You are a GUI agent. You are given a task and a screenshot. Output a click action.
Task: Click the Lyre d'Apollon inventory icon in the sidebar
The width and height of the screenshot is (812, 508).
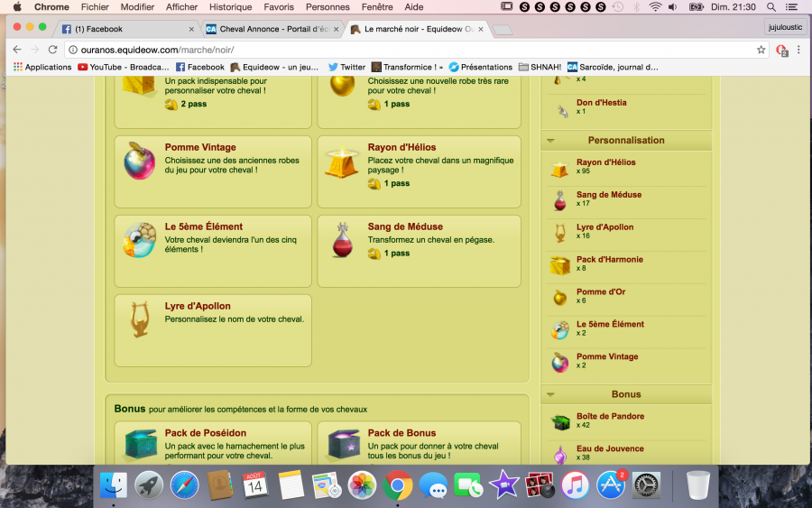559,233
